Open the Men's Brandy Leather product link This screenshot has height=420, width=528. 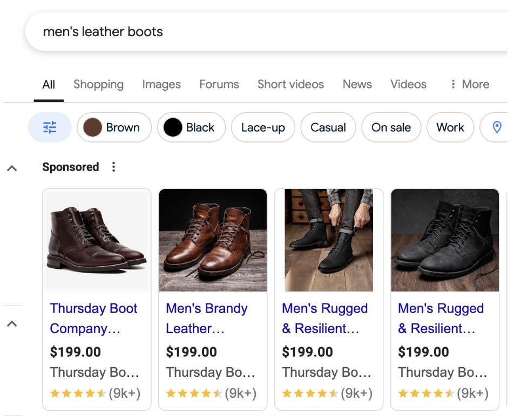(x=206, y=318)
